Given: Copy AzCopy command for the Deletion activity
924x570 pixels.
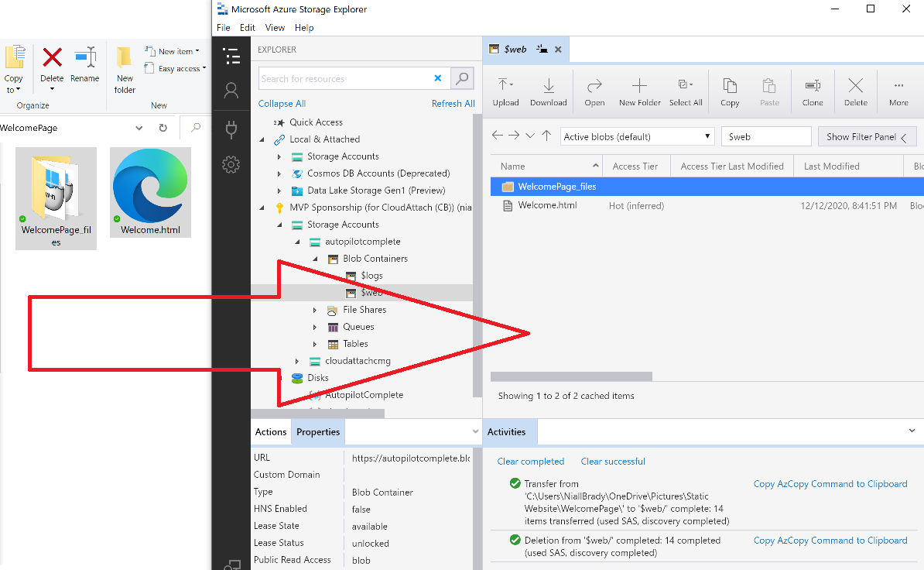Looking at the screenshot, I should pyautogui.click(x=830, y=541).
